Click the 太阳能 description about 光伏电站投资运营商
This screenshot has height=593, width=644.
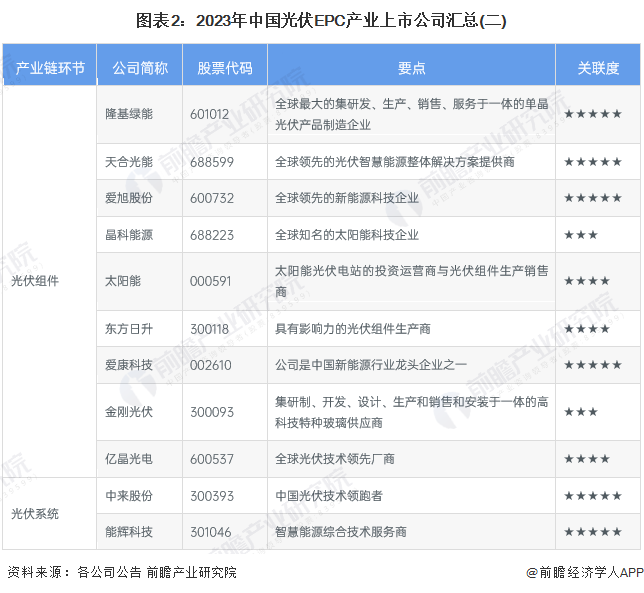click(x=412, y=281)
